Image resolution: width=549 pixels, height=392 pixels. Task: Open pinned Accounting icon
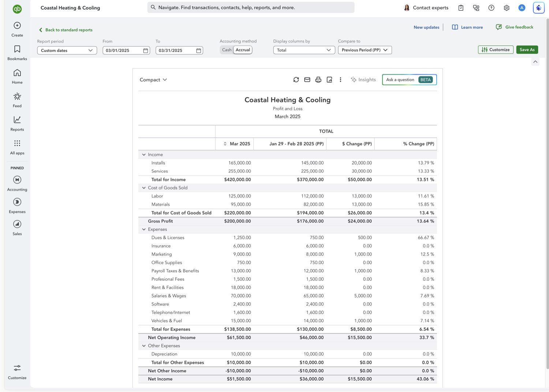point(17,180)
